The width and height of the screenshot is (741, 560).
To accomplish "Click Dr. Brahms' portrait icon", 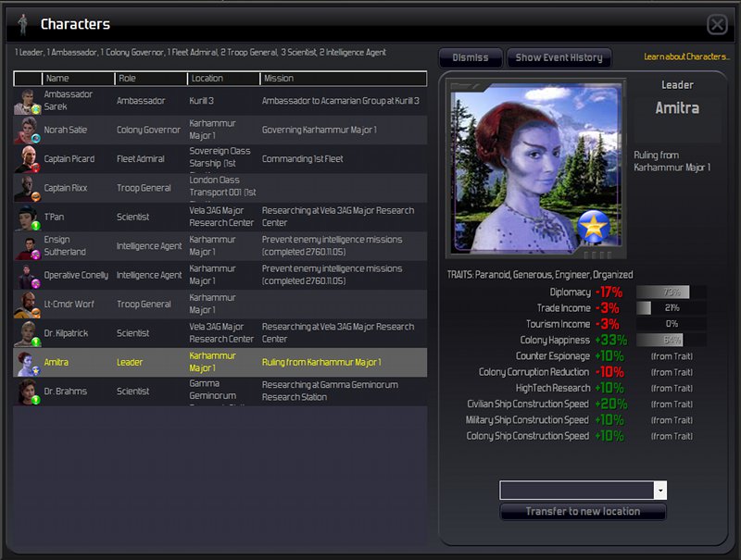I will (28, 392).
